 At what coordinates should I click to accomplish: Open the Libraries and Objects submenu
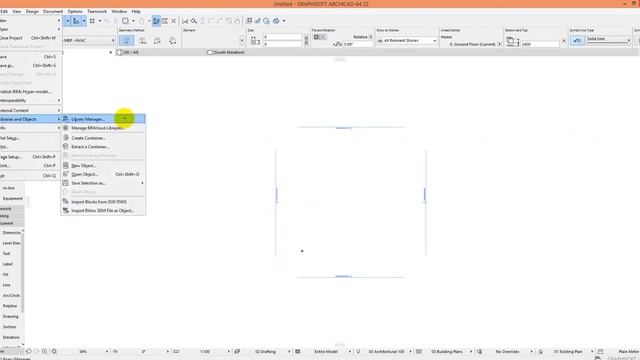(30, 119)
